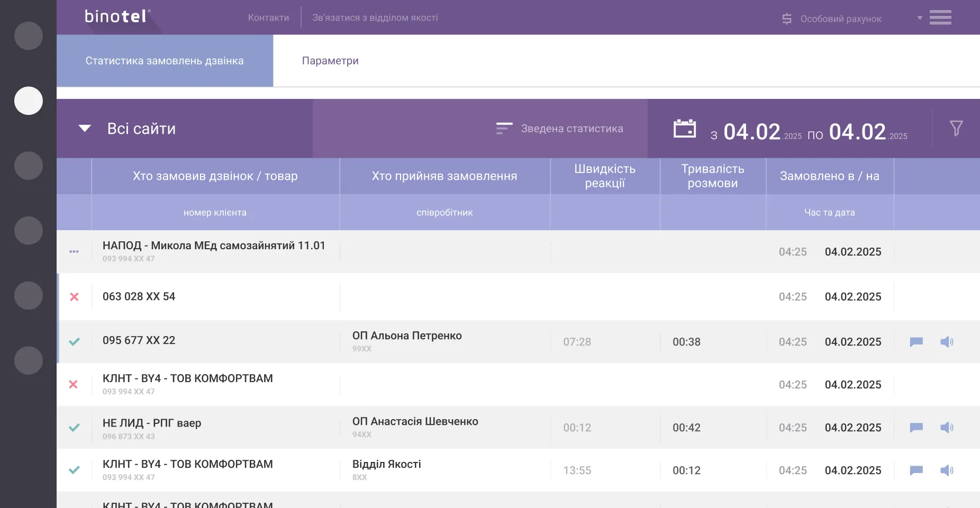The image size is (980, 508).
Task: Select Статистика замовлень дзвінка tab
Action: coord(165,61)
